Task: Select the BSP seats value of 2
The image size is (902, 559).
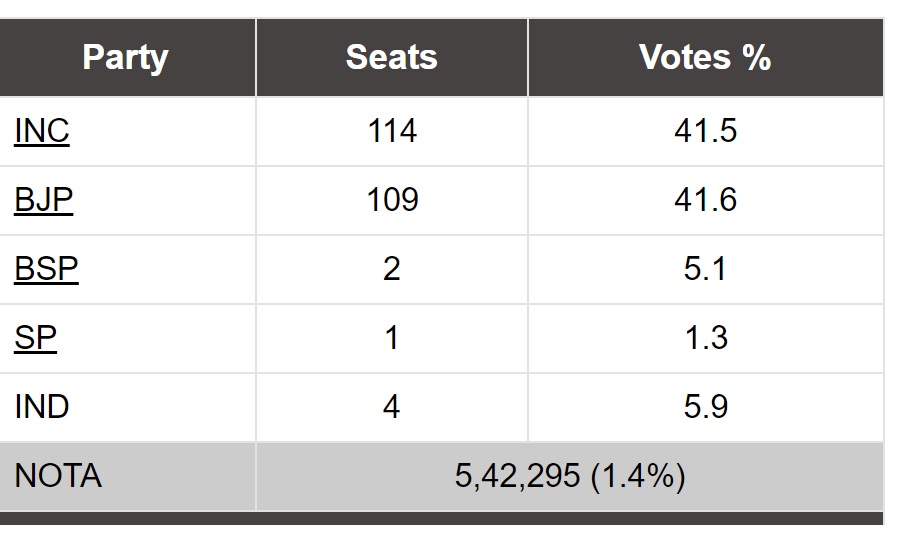Action: (391, 269)
